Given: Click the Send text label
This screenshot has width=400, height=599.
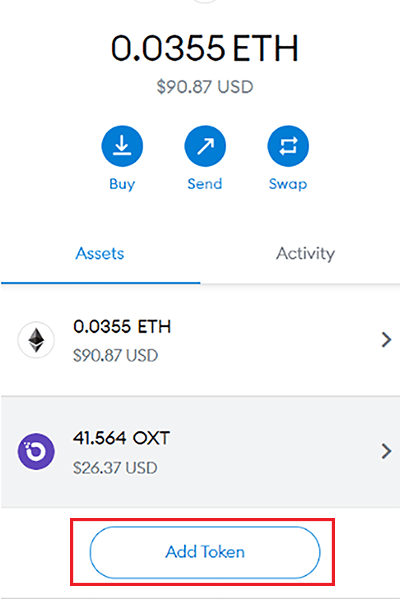Looking at the screenshot, I should 205,184.
